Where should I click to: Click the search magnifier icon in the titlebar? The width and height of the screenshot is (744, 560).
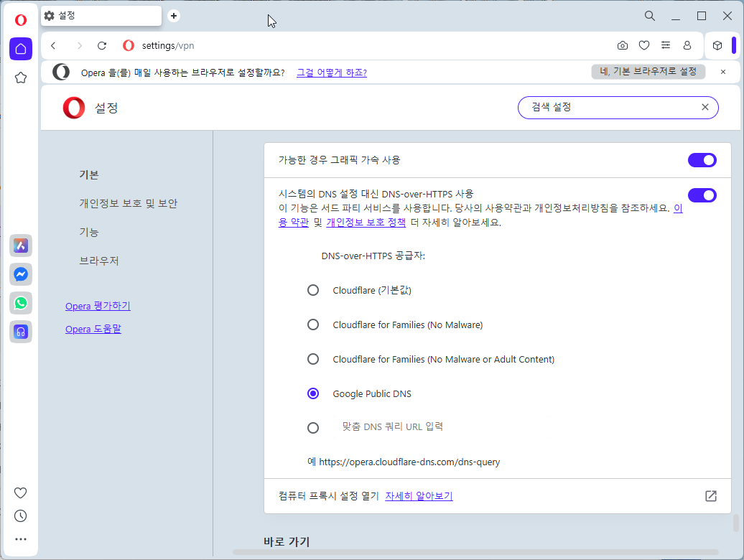(x=649, y=15)
